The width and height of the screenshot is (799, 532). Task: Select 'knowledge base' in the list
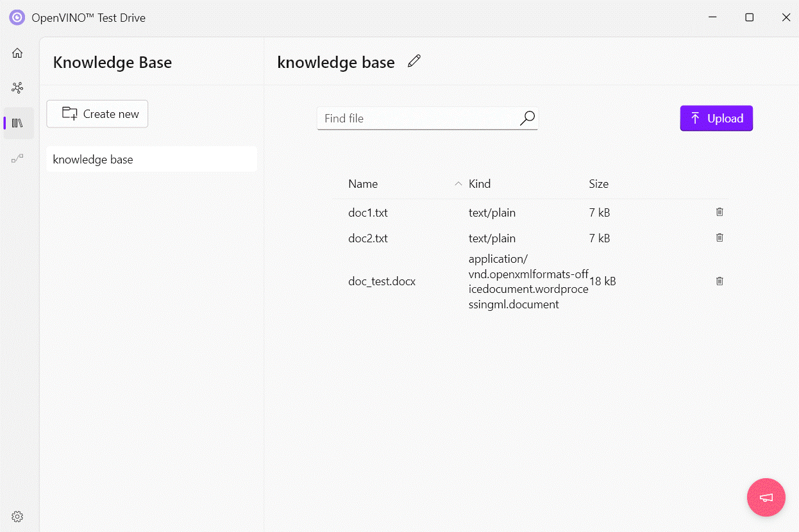151,160
